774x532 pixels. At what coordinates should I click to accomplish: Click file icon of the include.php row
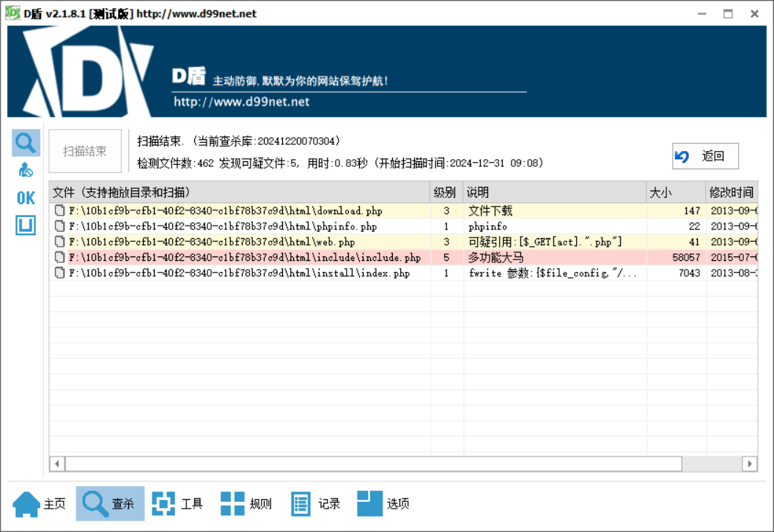click(x=59, y=257)
